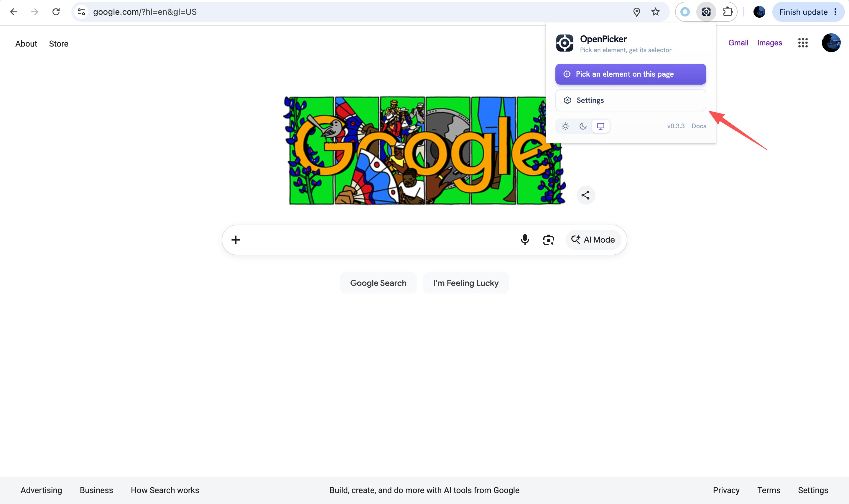
Task: Open OpenPicker Docs link
Action: pyautogui.click(x=699, y=126)
